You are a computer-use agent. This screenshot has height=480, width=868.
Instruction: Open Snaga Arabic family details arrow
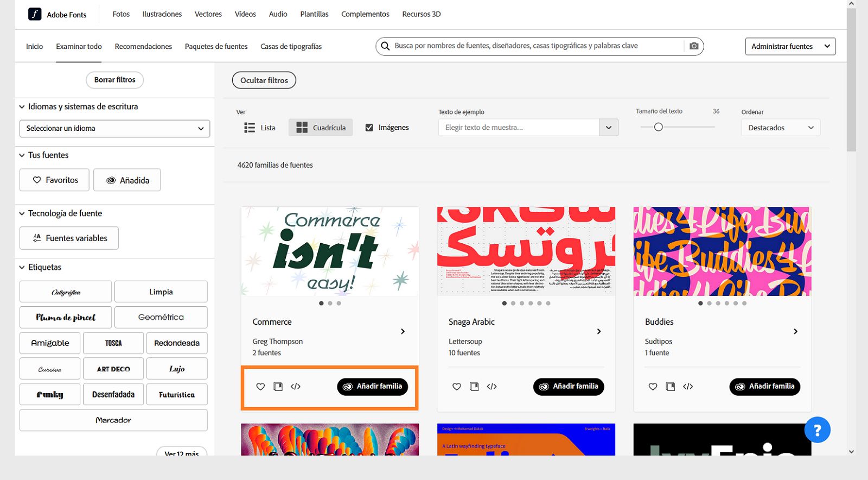599,331
